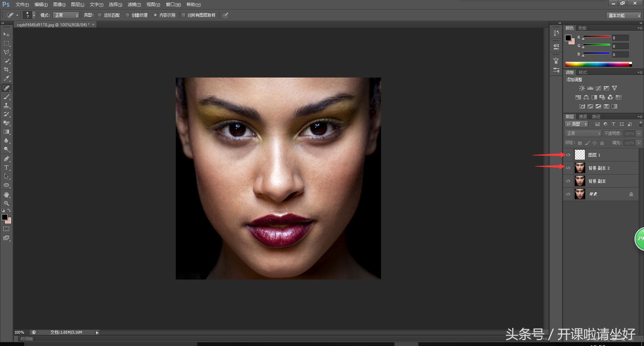Select the Pen tool

click(6, 159)
